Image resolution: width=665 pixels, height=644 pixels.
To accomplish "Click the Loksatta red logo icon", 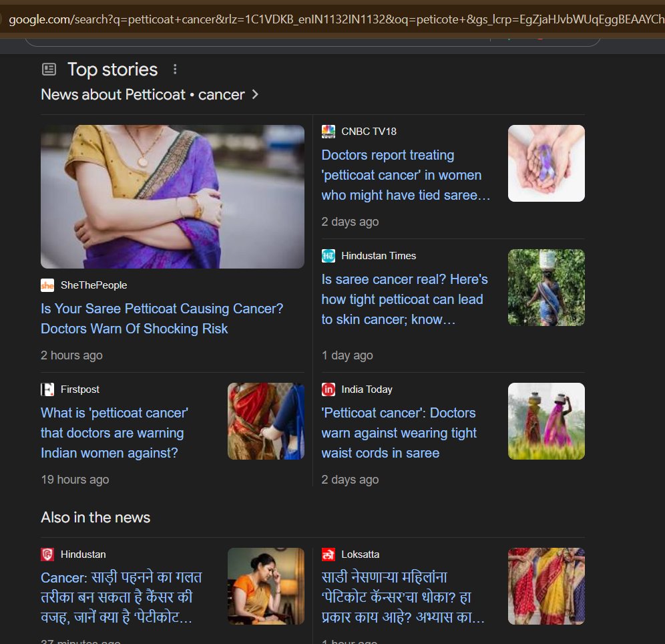I will (328, 554).
